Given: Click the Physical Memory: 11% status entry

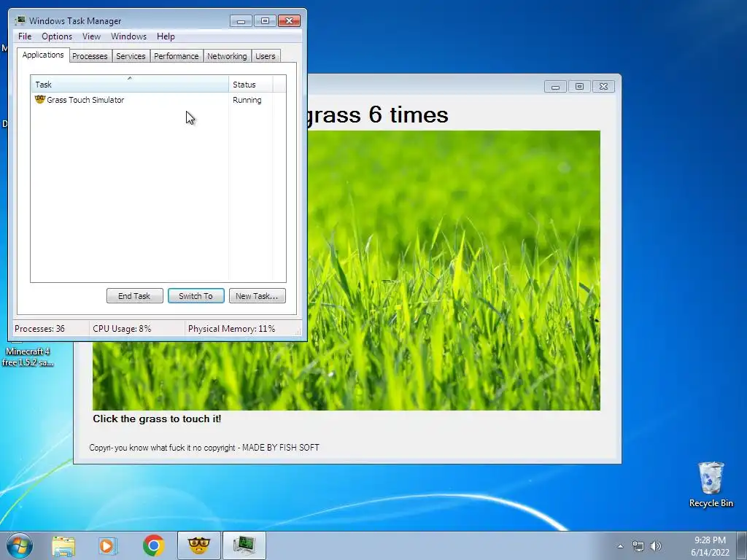Looking at the screenshot, I should [x=231, y=329].
